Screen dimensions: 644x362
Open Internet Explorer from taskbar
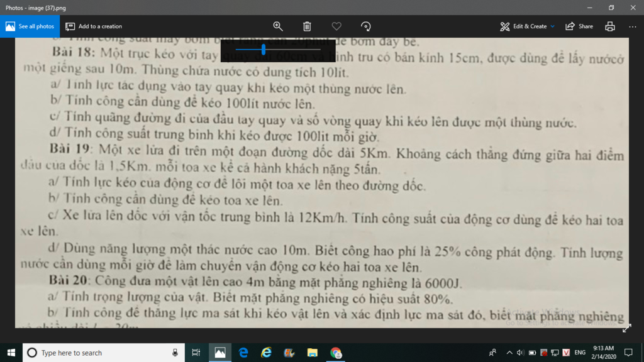(x=266, y=353)
